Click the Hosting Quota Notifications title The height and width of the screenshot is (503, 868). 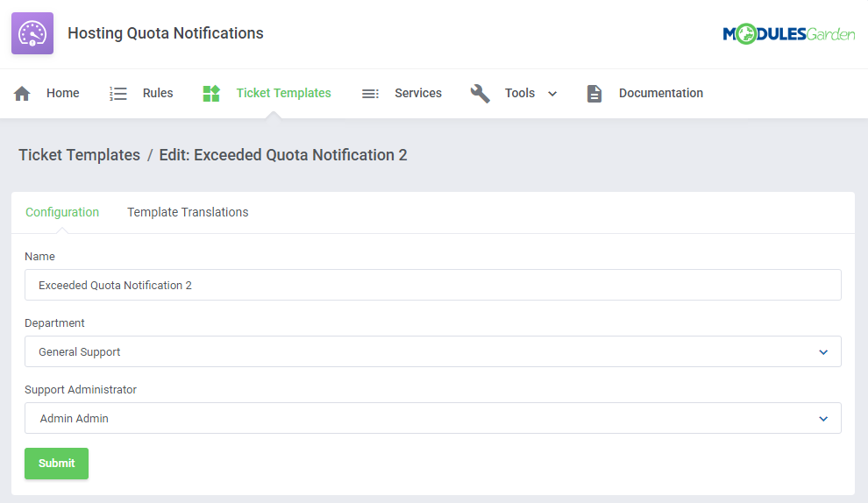(x=166, y=33)
